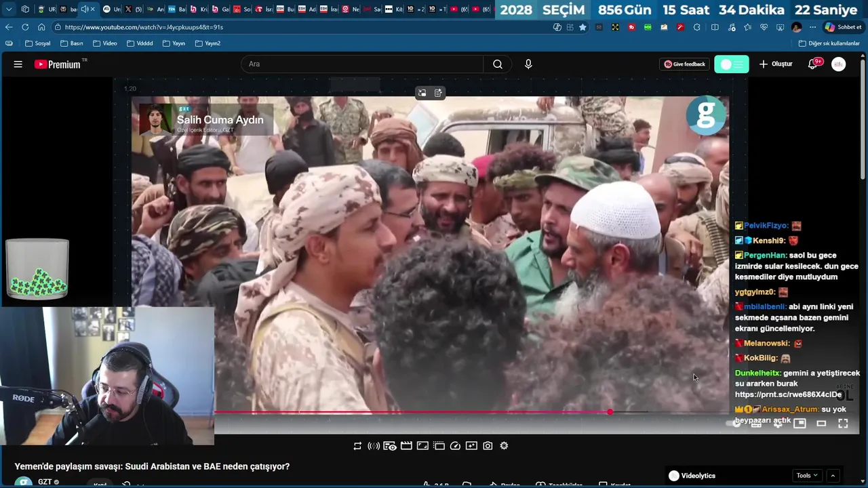Switch to the Kri browser tab
Viewport: 868px width, 488px height.
point(199,9)
